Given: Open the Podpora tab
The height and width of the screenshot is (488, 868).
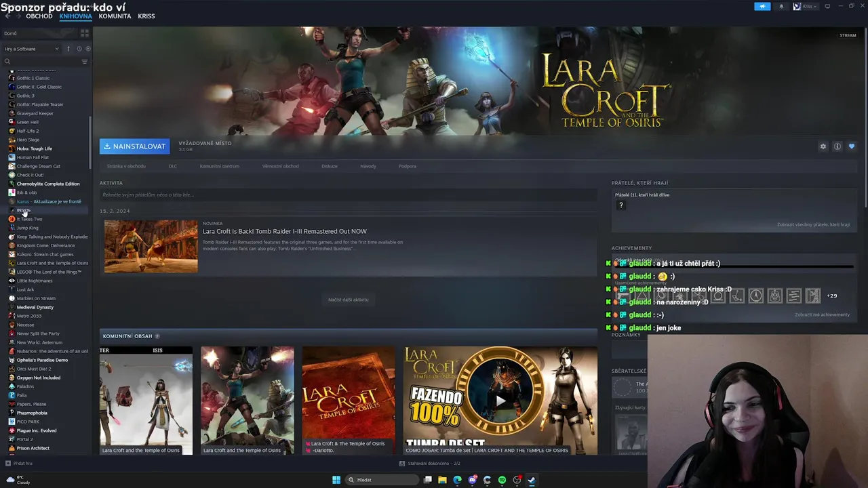Looking at the screenshot, I should coord(408,166).
